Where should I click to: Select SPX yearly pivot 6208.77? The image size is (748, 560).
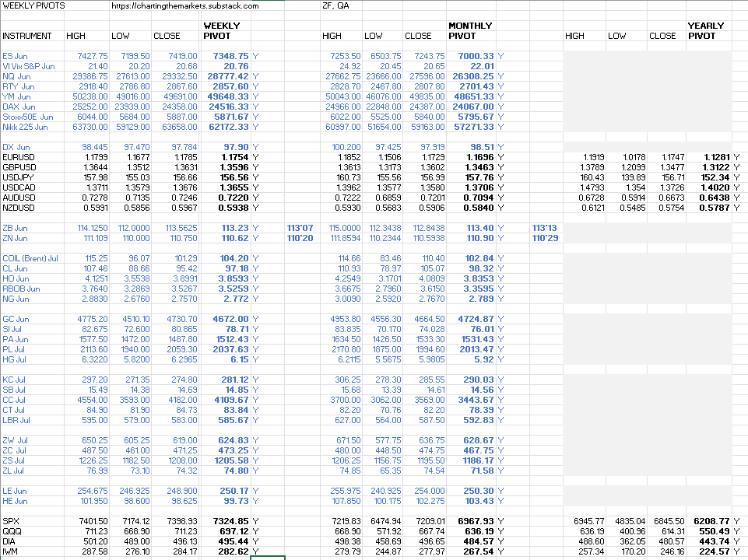[711, 521]
